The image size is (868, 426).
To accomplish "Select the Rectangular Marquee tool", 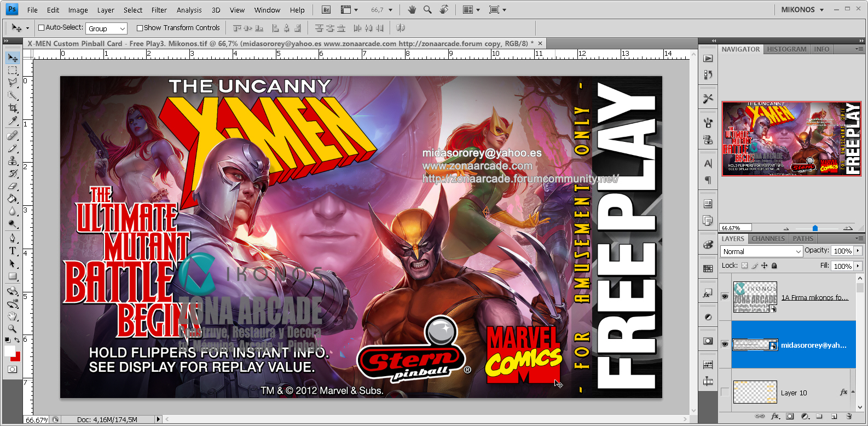I will tap(13, 71).
